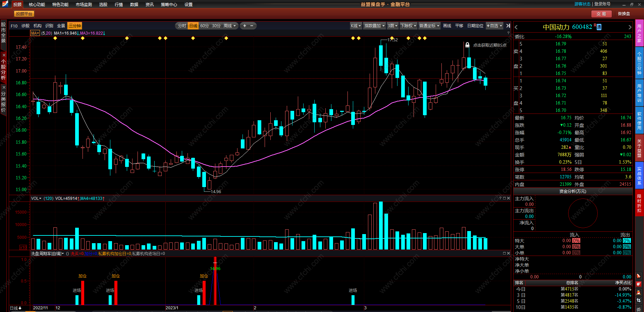Toggle the 三分钟 view button
Image resolution: width=644 pixels, height=312 pixels.
point(74,26)
